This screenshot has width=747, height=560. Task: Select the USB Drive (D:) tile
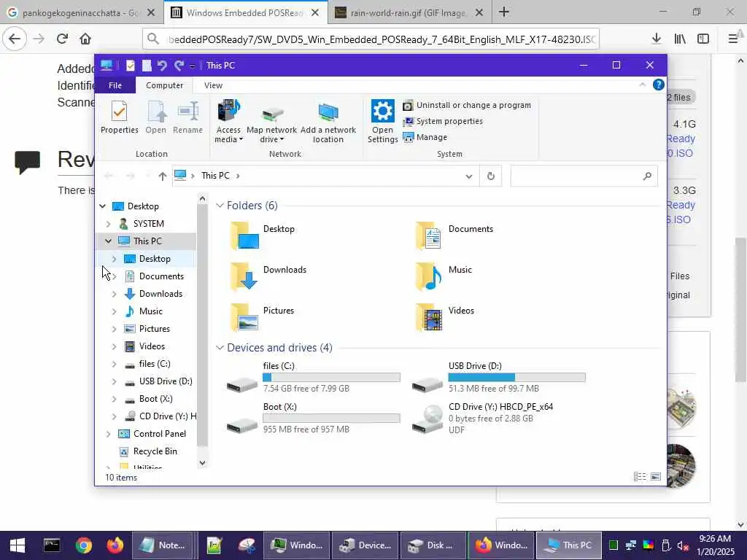tap(498, 378)
